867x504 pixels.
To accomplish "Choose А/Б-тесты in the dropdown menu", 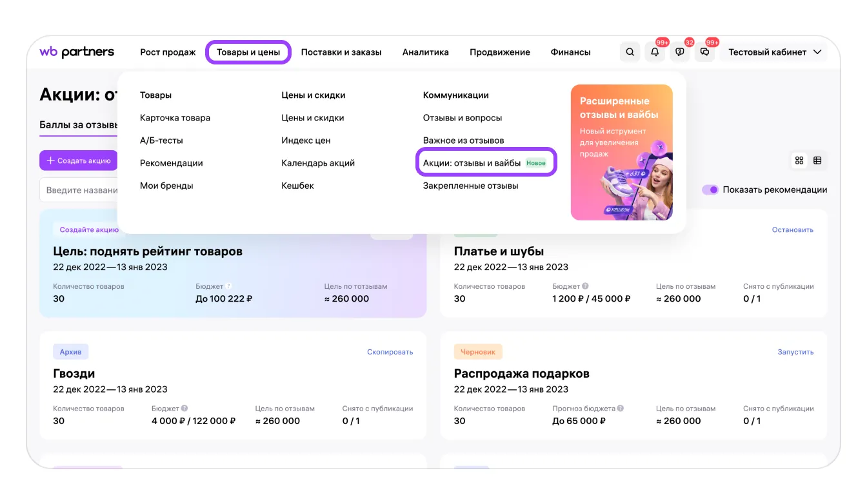I will tap(161, 141).
